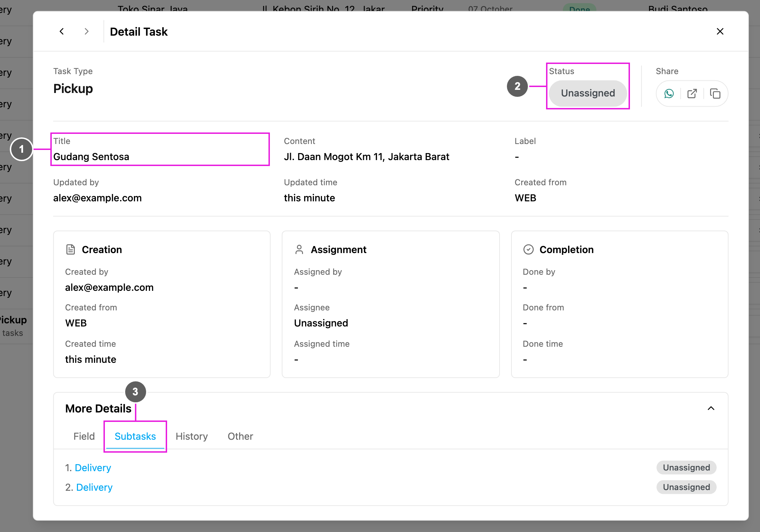The width and height of the screenshot is (760, 532).
Task: Collapse the More Details section
Action: pos(711,408)
